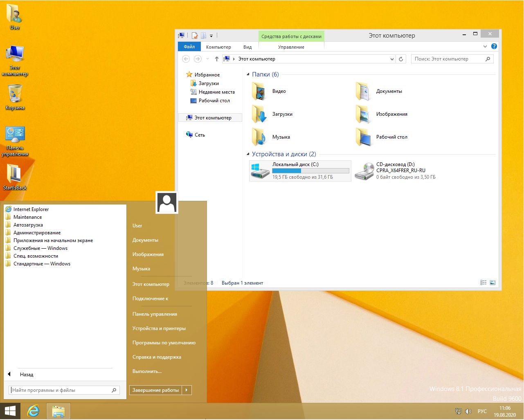Viewport: 524px width, 420px height.
Task: Open the Загрузки folder in Папки
Action: [259, 115]
